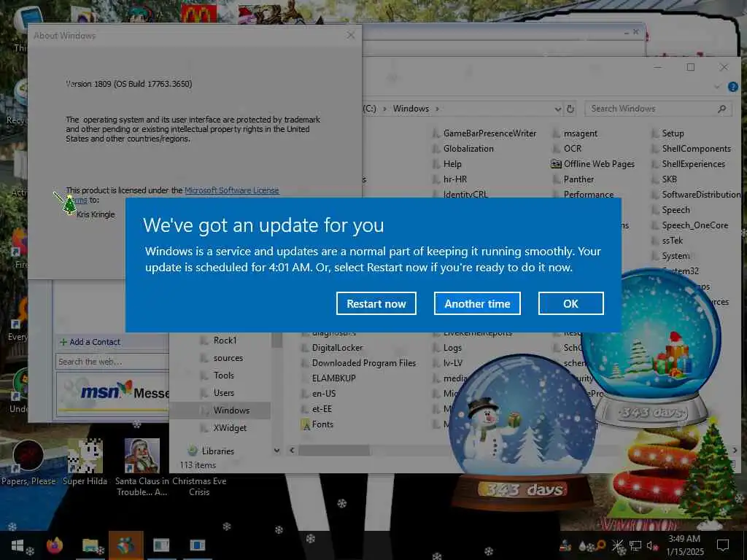This screenshot has height=560, width=747.
Task: Click the horizontal scrollbar thumb
Action: click(333, 451)
